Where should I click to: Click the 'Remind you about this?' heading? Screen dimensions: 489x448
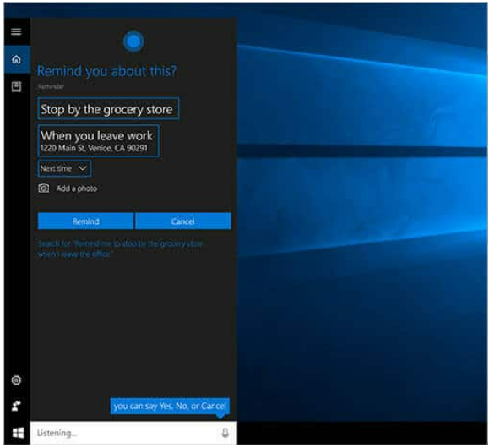107,71
